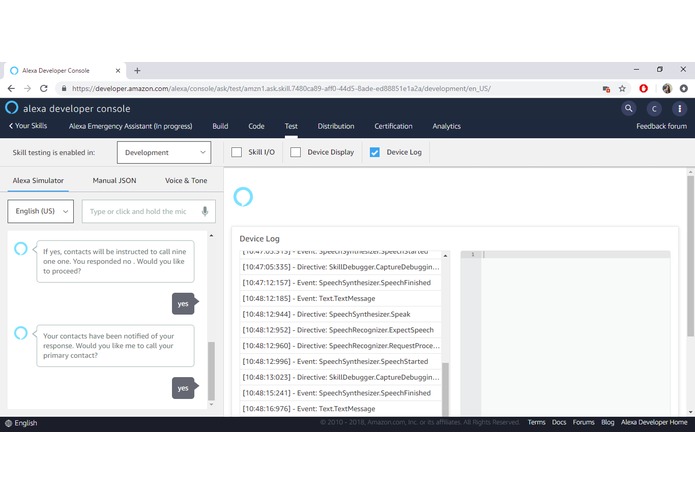The height and width of the screenshot is (494, 695).
Task: Uncheck the Device Log checkbox
Action: (375, 152)
